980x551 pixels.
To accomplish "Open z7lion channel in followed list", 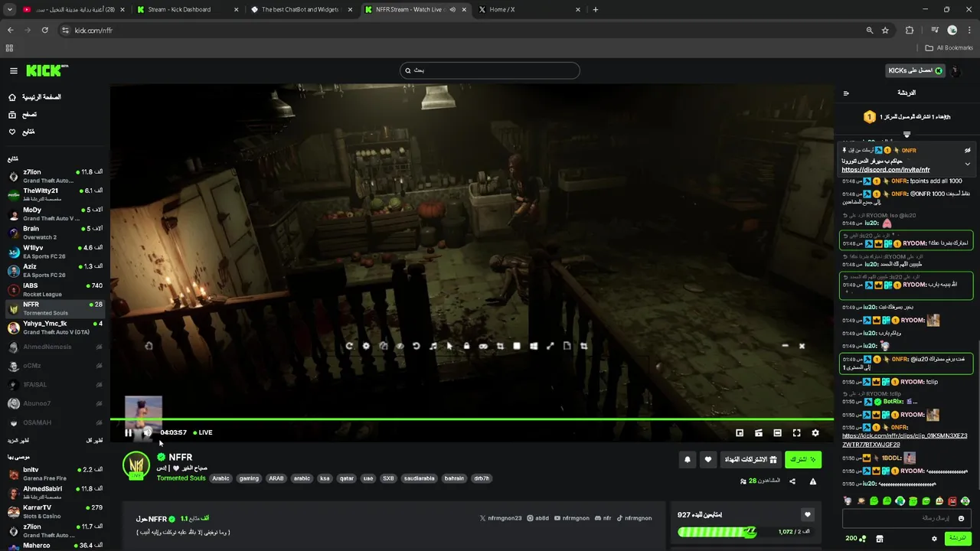I will pos(55,176).
